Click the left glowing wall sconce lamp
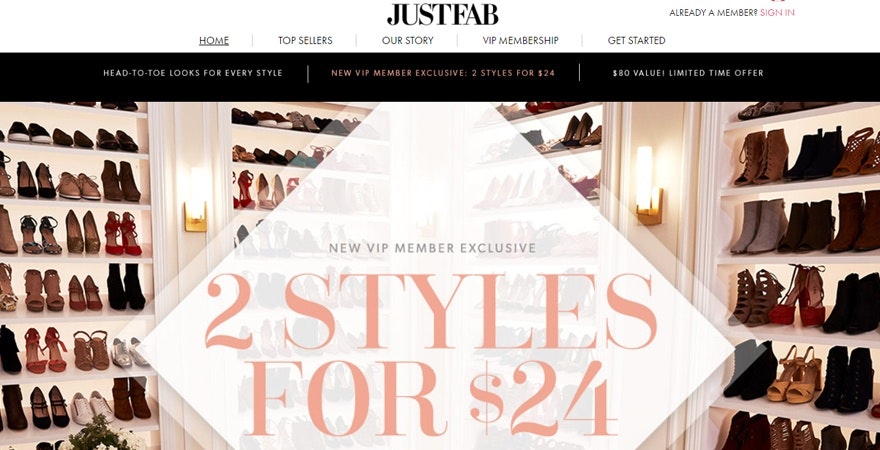The height and width of the screenshot is (450, 880). (x=196, y=199)
